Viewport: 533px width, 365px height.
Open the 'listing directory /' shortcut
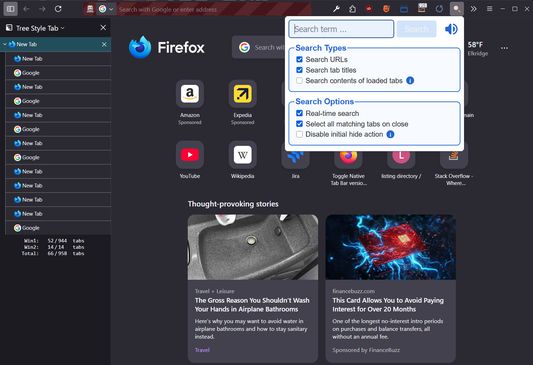coord(401,165)
